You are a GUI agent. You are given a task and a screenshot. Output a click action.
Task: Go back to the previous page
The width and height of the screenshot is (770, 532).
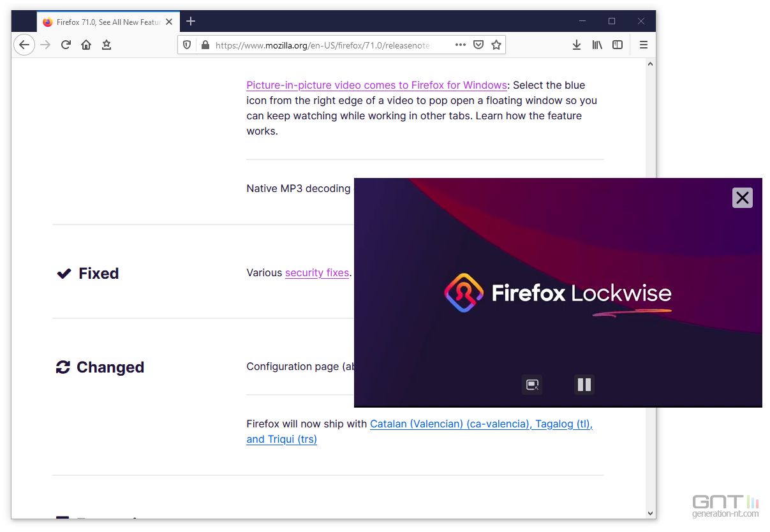24,45
